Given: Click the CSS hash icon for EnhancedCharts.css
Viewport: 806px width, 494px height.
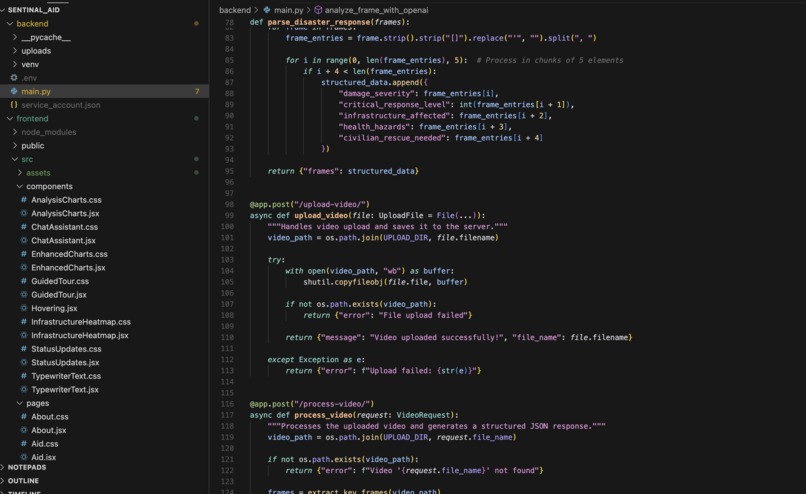Looking at the screenshot, I should pyautogui.click(x=24, y=254).
